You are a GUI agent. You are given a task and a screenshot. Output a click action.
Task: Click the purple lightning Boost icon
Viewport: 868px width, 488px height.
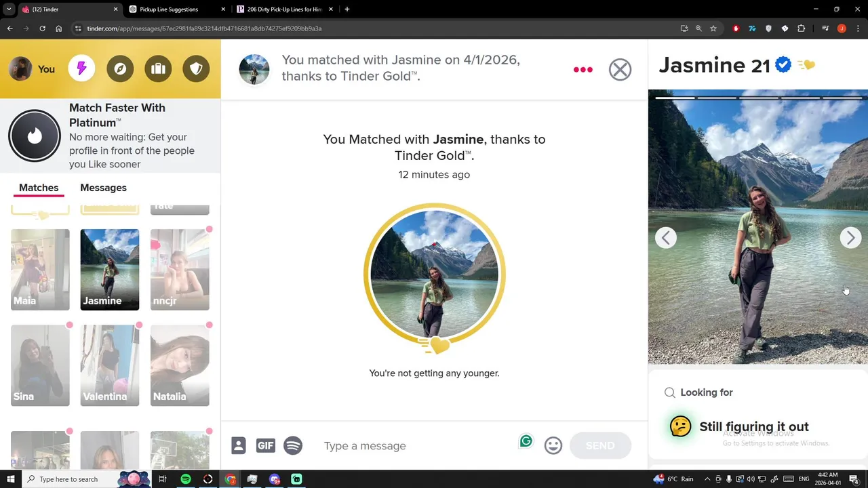click(x=81, y=68)
